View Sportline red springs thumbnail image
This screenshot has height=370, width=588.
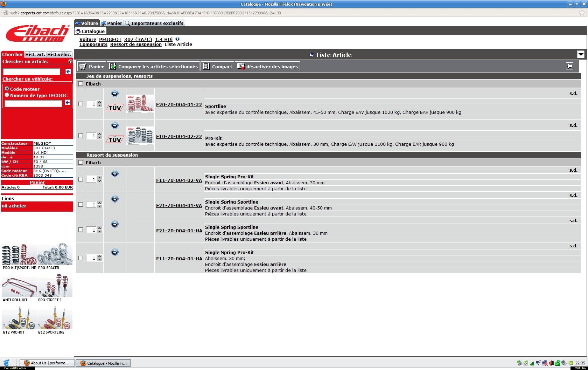point(140,104)
